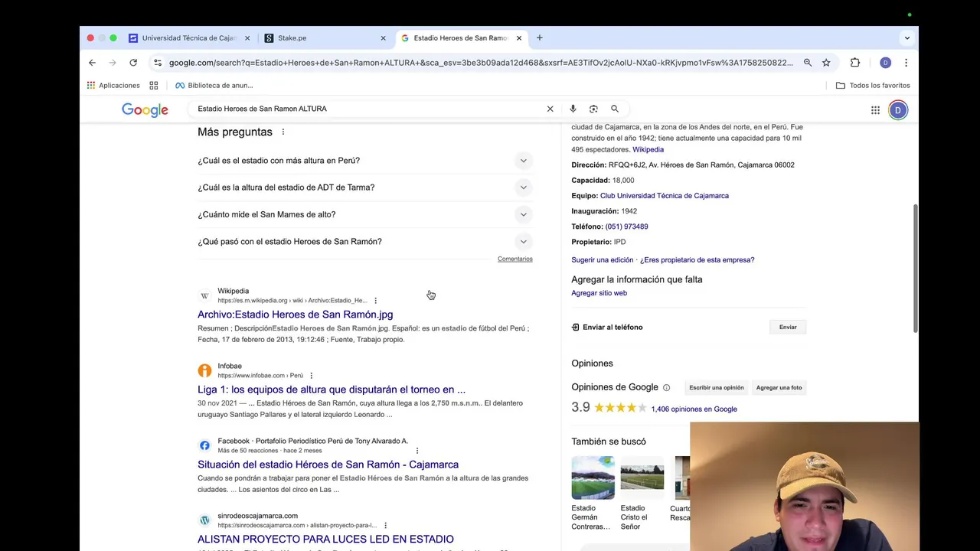The height and width of the screenshot is (551, 980).
Task: Go to Google home via logo
Action: (x=145, y=110)
